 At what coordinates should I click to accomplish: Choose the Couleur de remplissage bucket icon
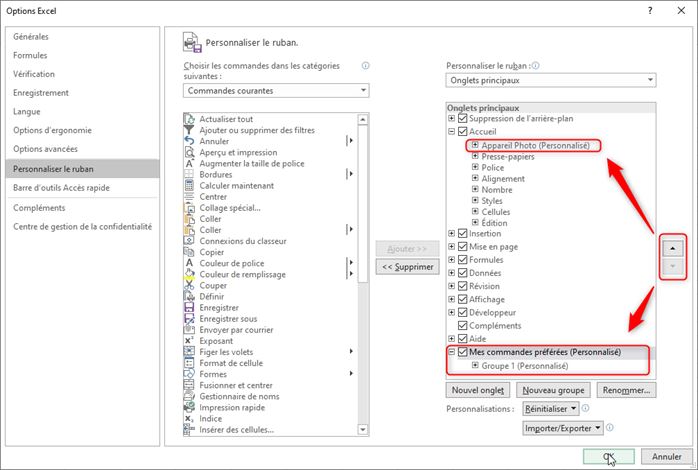pos(190,274)
